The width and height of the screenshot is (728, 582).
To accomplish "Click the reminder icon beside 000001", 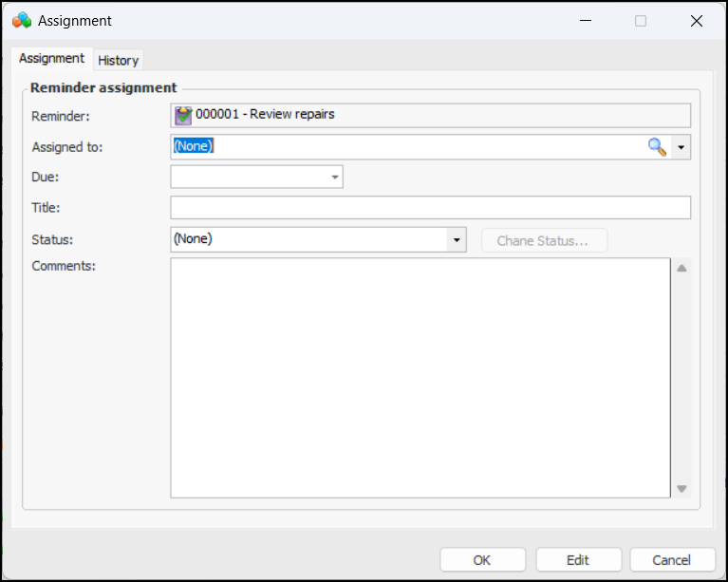I will coord(183,115).
